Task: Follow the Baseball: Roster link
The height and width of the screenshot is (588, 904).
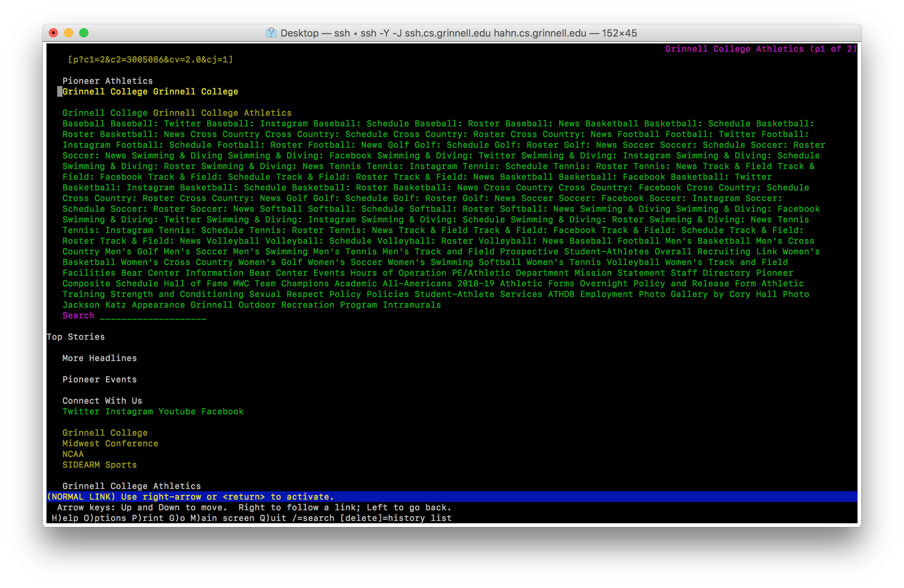Action: click(457, 124)
